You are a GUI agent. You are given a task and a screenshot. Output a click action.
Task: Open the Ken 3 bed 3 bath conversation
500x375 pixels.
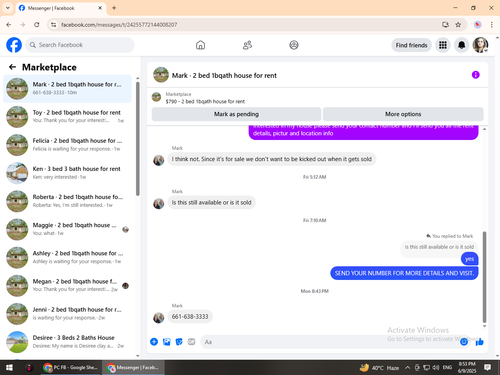coord(67,173)
